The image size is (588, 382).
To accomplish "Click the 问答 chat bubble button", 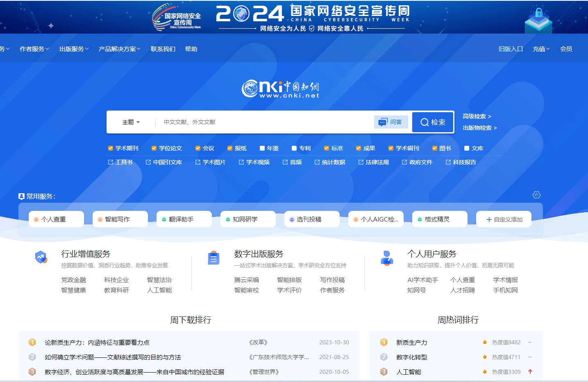I will click(391, 122).
